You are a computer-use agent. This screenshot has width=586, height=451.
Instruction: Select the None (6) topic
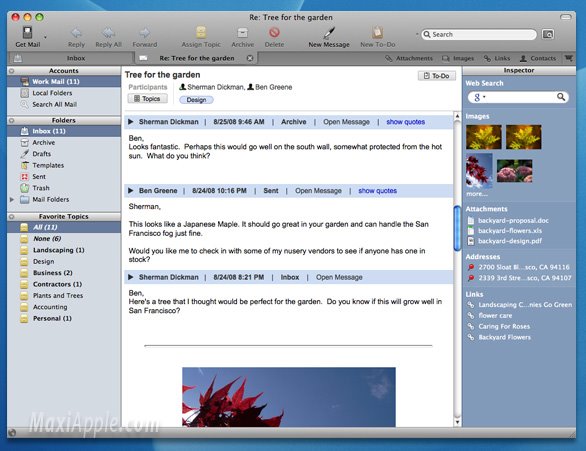pyautogui.click(x=64, y=239)
